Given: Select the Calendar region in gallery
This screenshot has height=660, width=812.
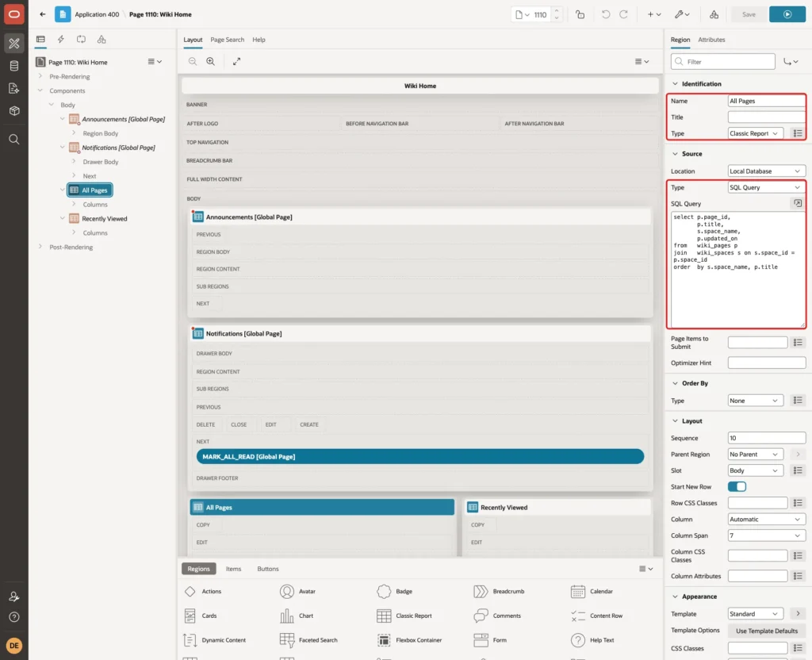Looking at the screenshot, I should [592, 591].
